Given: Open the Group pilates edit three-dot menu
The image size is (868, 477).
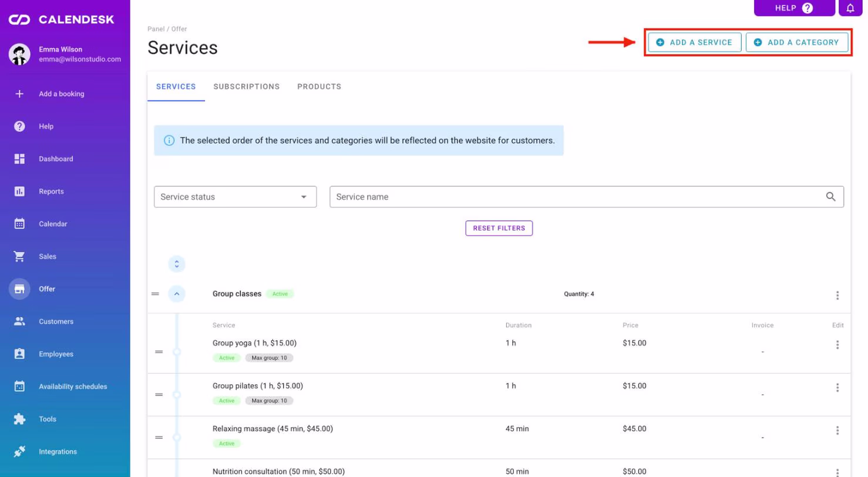Looking at the screenshot, I should click(837, 388).
